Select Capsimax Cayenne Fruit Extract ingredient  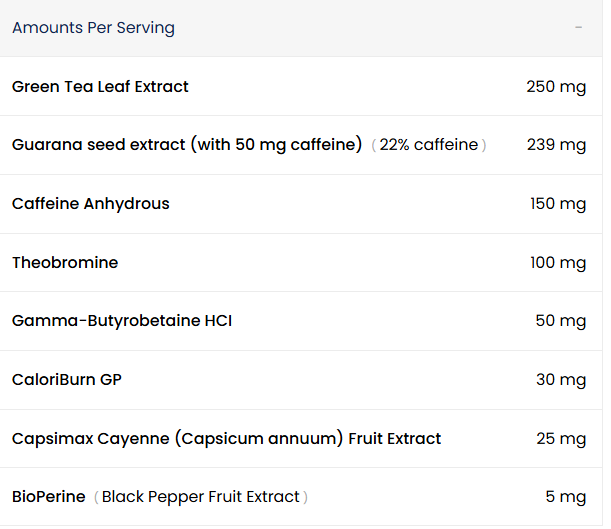tap(226, 439)
